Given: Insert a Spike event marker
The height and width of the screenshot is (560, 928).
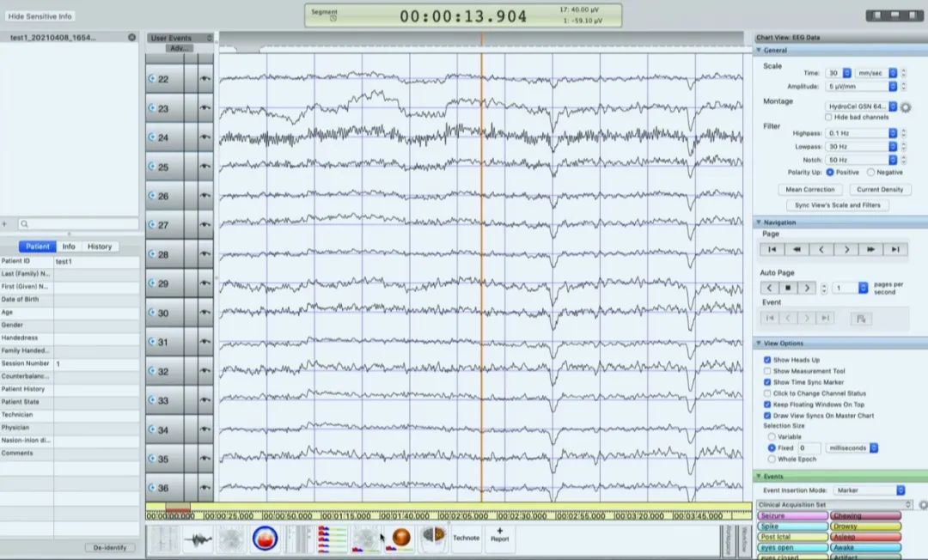Looking at the screenshot, I should pos(792,527).
